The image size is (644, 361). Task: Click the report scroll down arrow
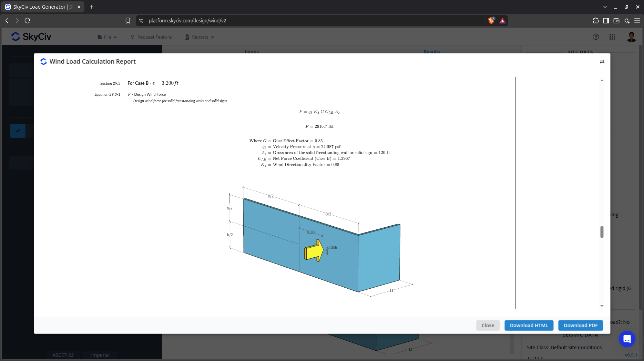coord(602,306)
